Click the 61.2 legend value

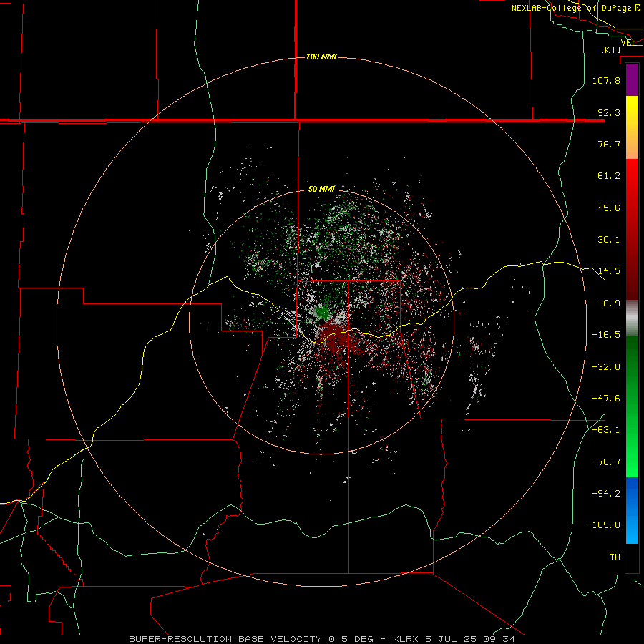click(x=609, y=176)
